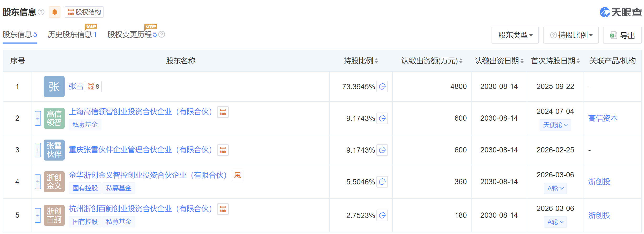Switch to the 历史股东信息 tab

72,35
